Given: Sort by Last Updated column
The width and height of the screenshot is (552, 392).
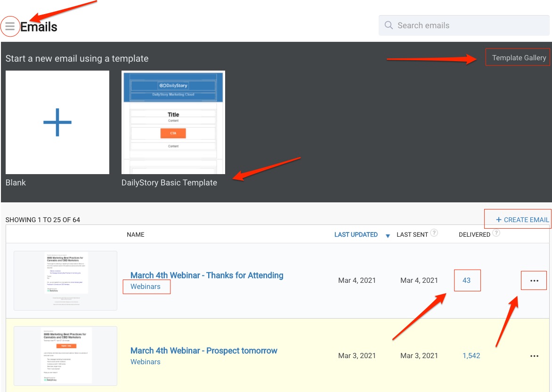Looking at the screenshot, I should 356,235.
